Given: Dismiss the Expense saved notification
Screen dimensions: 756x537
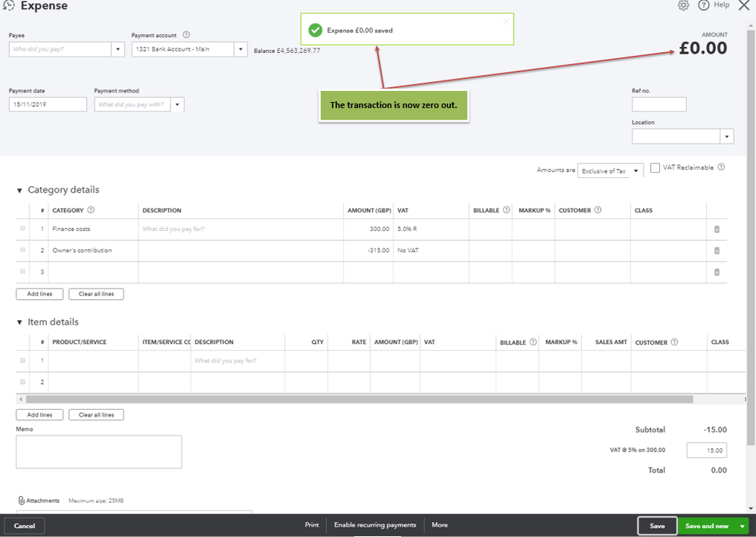Looking at the screenshot, I should [x=506, y=21].
